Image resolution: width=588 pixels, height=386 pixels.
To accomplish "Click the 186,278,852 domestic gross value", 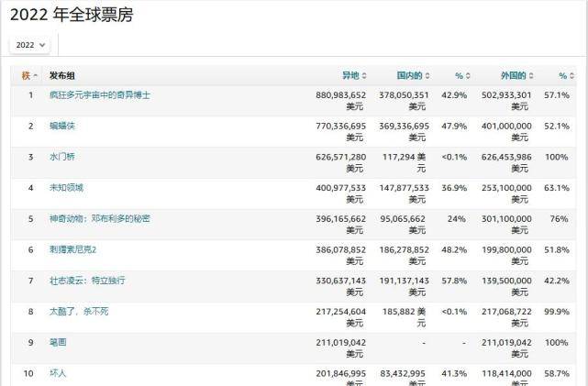I will pyautogui.click(x=404, y=249).
